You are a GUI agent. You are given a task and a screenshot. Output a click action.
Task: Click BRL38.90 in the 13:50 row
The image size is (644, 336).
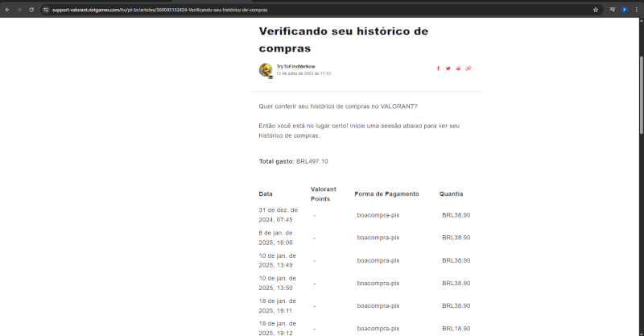tap(456, 283)
